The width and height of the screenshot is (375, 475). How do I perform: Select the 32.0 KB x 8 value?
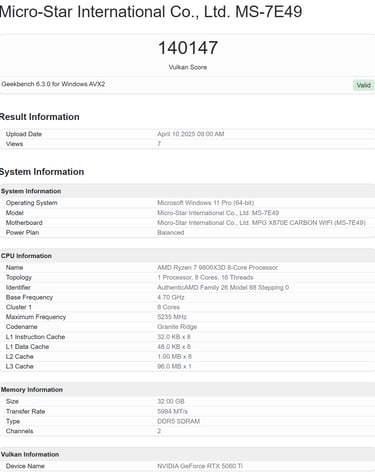coord(174,337)
